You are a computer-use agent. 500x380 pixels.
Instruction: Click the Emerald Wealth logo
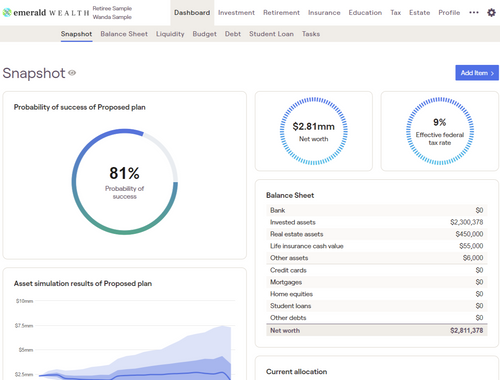(46, 13)
